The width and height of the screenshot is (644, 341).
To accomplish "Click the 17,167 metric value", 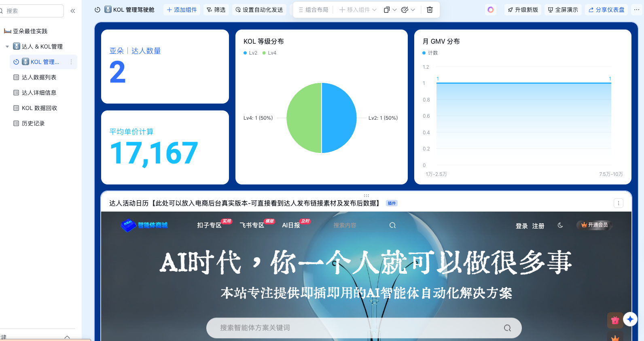I will (x=154, y=154).
